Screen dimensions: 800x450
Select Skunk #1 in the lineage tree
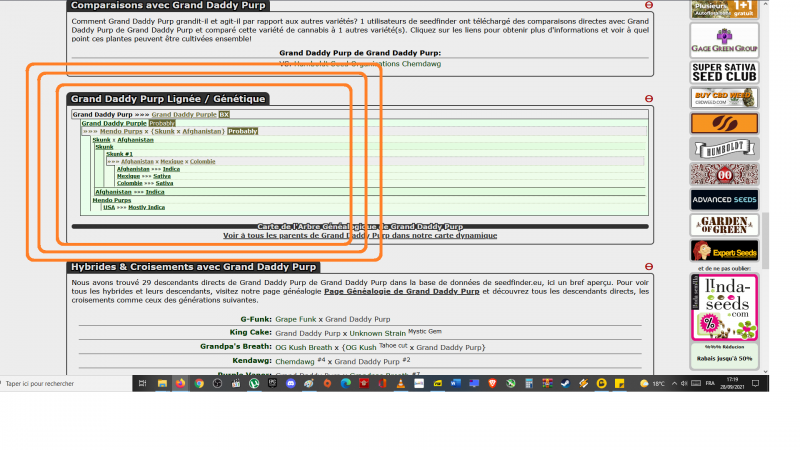[119, 154]
